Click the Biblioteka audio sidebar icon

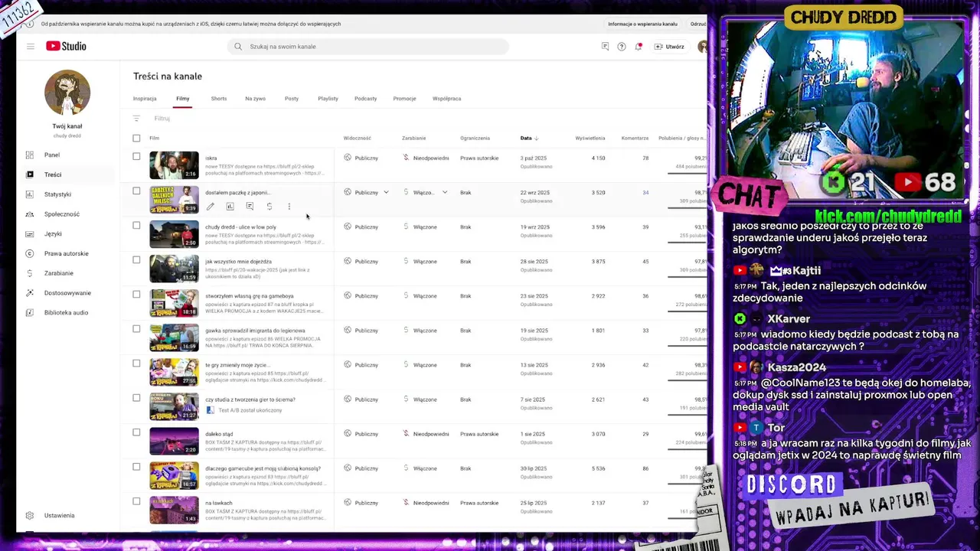30,312
